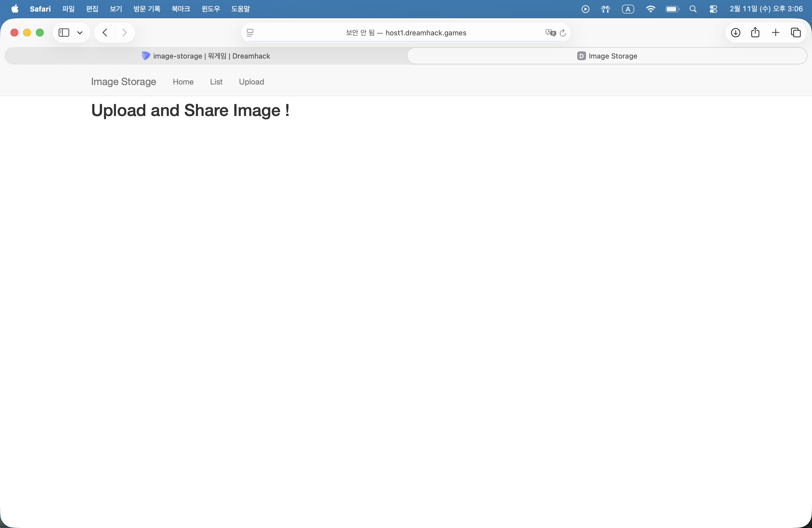Click the host1.dreamhack.games address field

406,33
